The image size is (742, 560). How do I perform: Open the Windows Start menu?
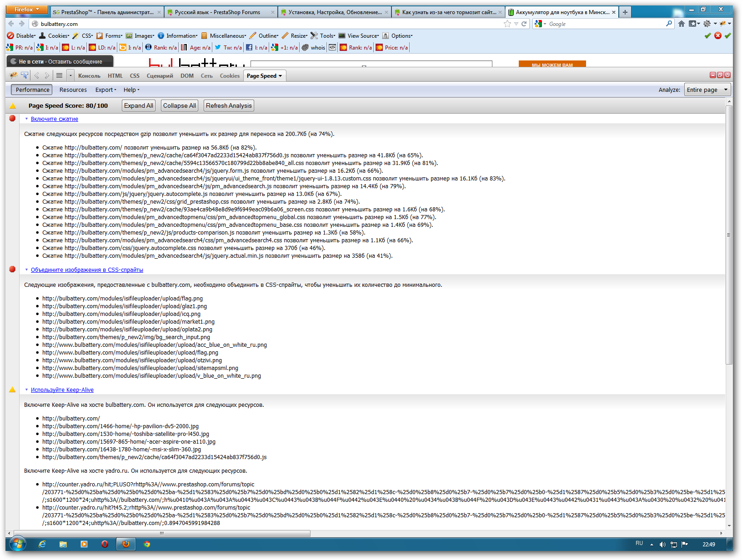17,544
